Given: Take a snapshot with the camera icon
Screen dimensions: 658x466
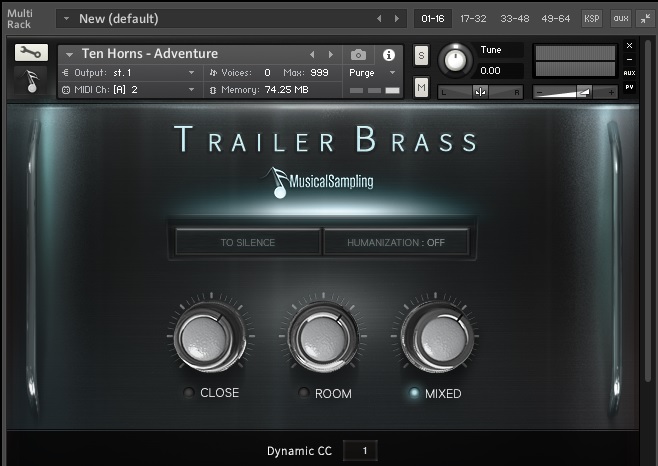Looking at the screenshot, I should pos(358,55).
